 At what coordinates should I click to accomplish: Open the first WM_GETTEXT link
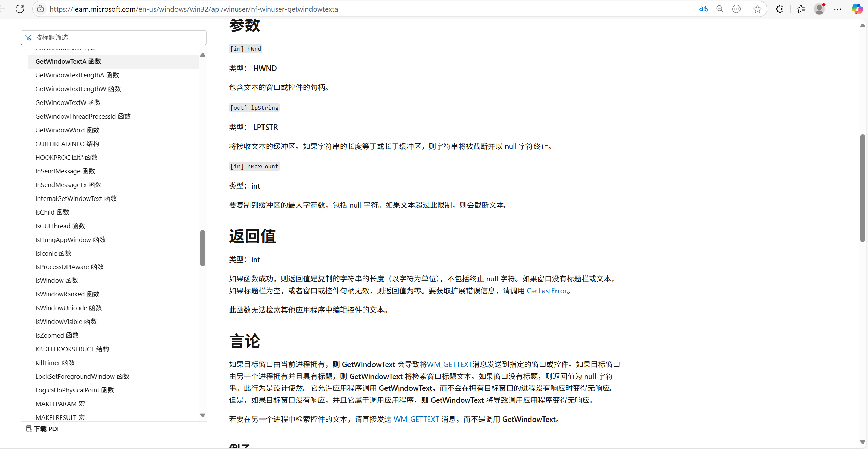pos(449,364)
